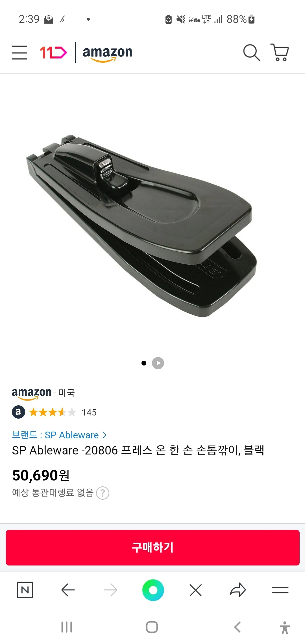Tap the red 구매하기 buy button
Screen dimensions: 305x644
point(152,548)
